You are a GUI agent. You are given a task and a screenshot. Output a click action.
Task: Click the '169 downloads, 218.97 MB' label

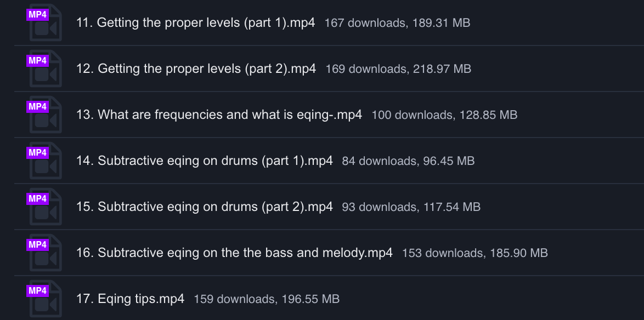(x=398, y=69)
